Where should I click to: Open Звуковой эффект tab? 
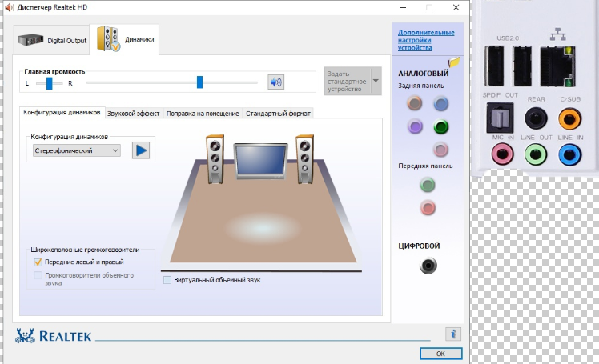coord(133,114)
